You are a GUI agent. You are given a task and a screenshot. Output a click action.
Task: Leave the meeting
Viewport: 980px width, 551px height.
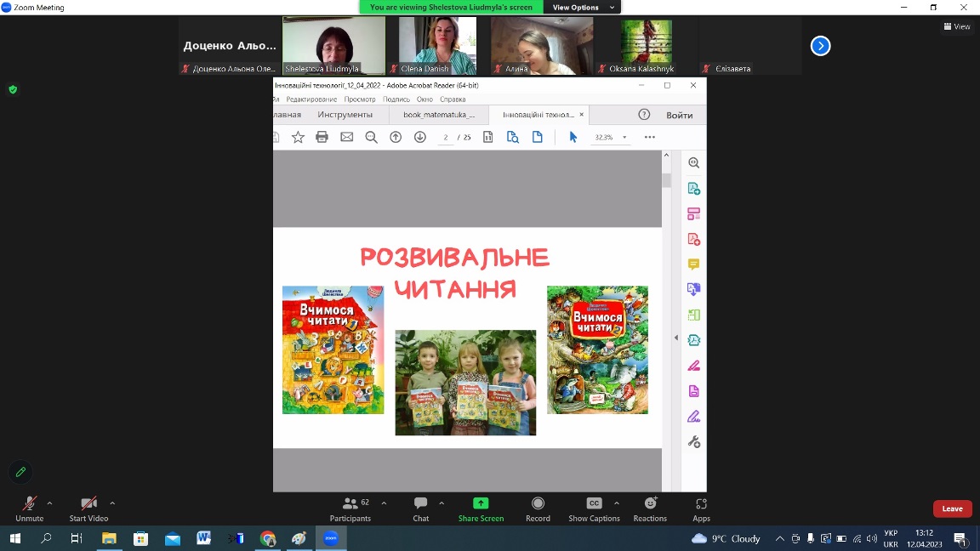(x=952, y=508)
